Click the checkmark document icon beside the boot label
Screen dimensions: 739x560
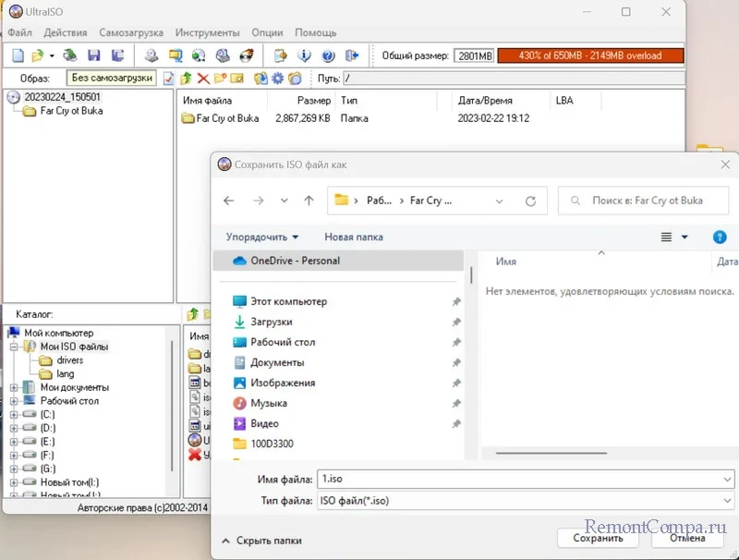[x=168, y=79]
